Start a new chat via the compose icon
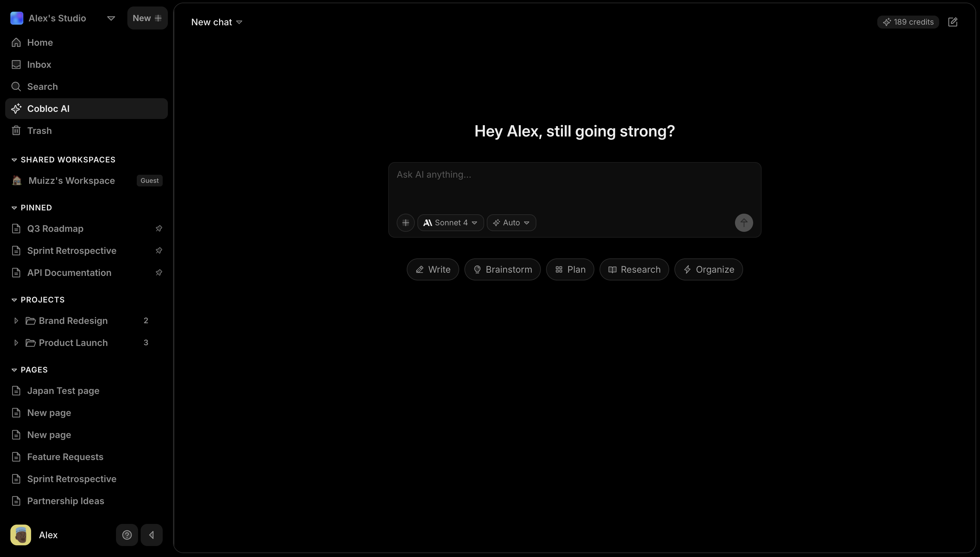This screenshot has height=557, width=980. 953,22
